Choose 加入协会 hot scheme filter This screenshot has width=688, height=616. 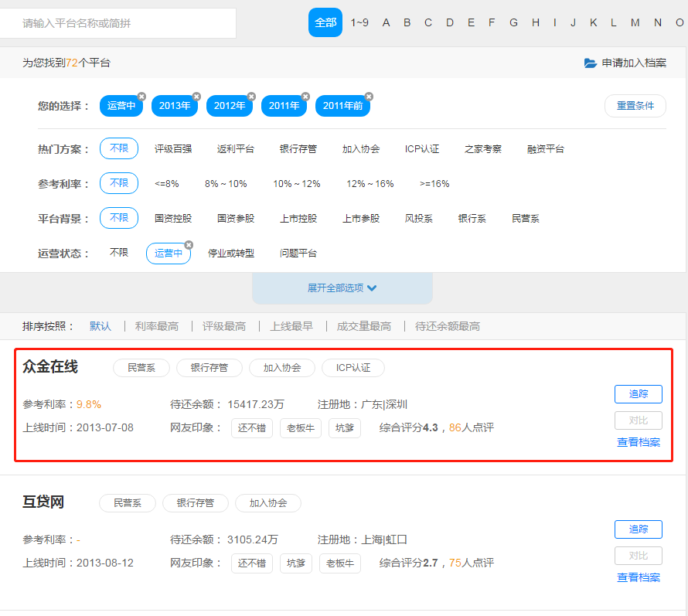(x=361, y=149)
